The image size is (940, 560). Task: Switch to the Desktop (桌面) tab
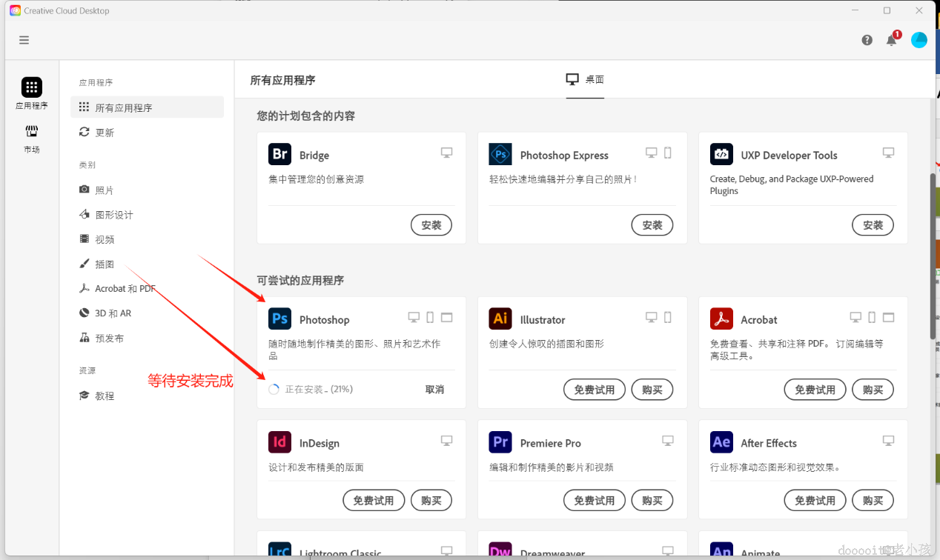585,79
